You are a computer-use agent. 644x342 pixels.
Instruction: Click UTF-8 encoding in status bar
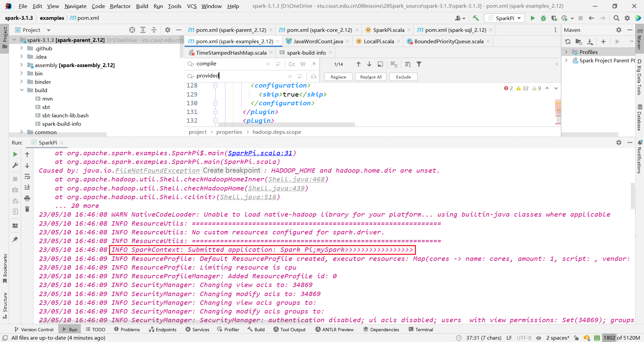pos(524,338)
